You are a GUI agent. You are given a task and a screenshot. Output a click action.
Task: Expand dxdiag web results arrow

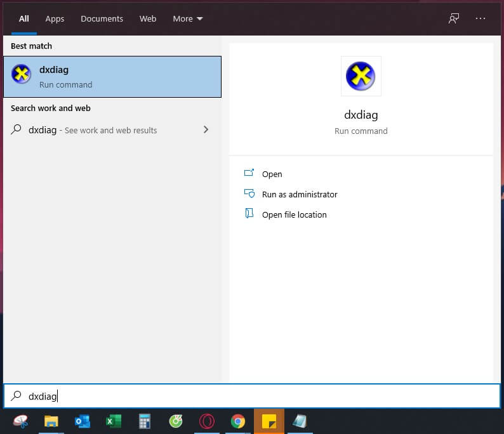tap(206, 129)
